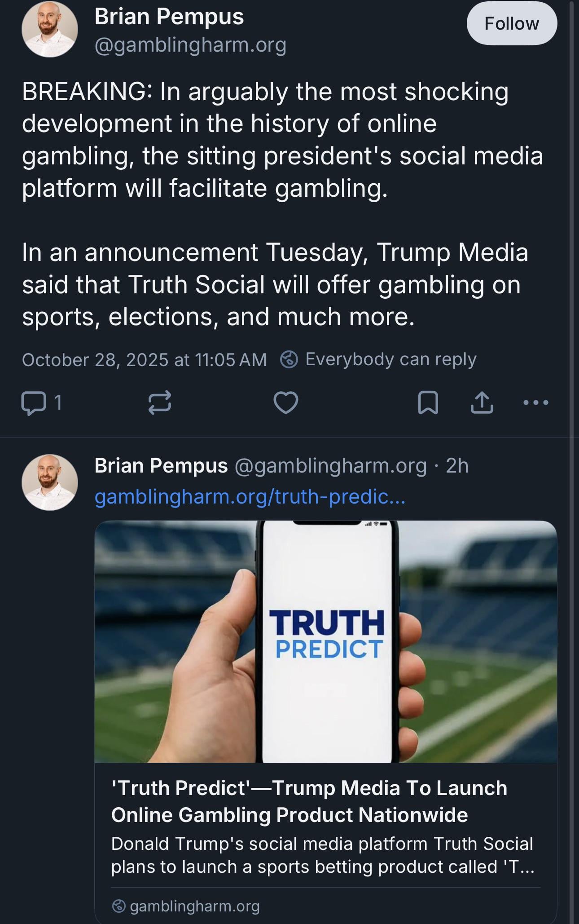Like the post with the heart icon

point(286,402)
